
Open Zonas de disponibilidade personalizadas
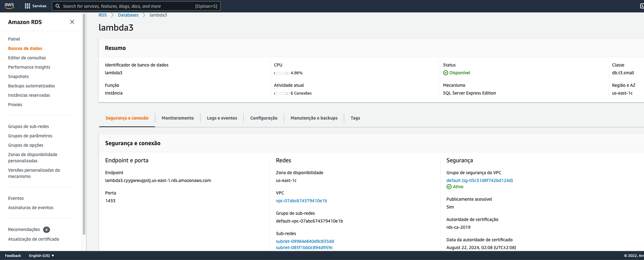tap(33, 158)
